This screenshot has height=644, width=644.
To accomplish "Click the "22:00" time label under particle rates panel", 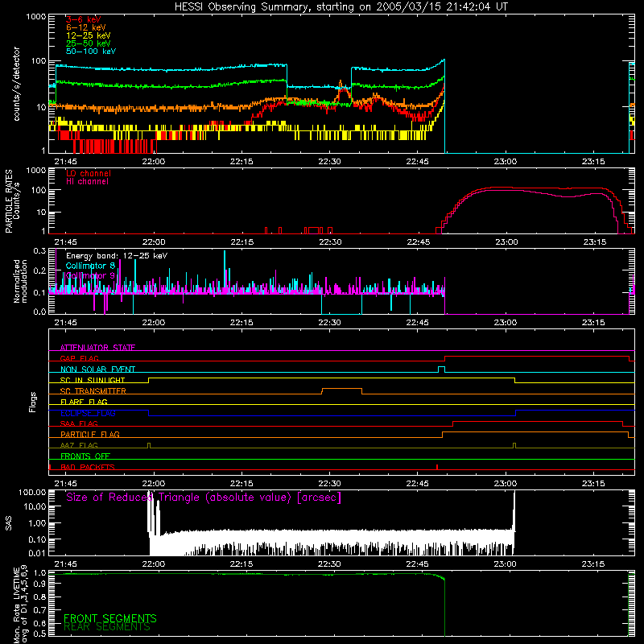I will [154, 242].
